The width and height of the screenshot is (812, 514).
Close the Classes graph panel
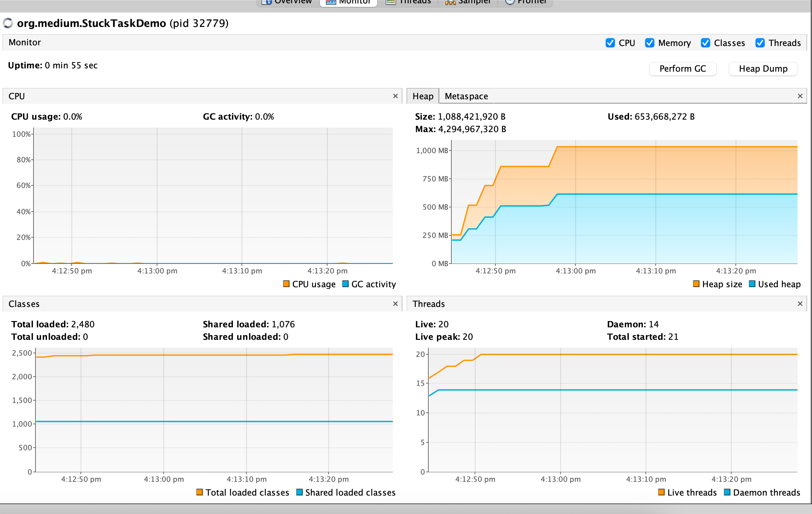click(395, 304)
